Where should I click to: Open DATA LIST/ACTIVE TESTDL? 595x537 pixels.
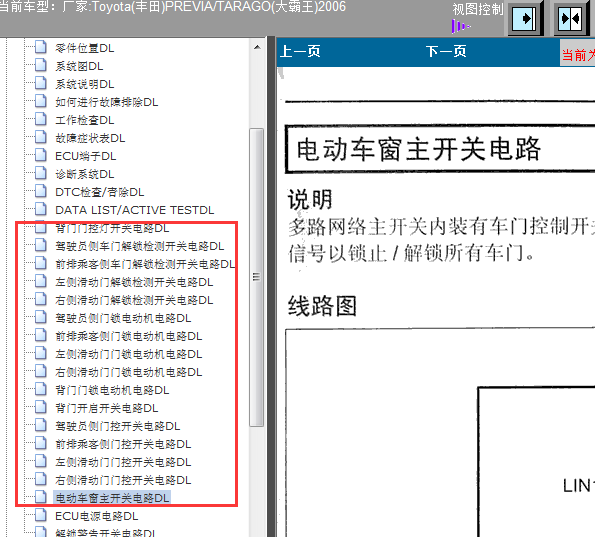point(135,210)
